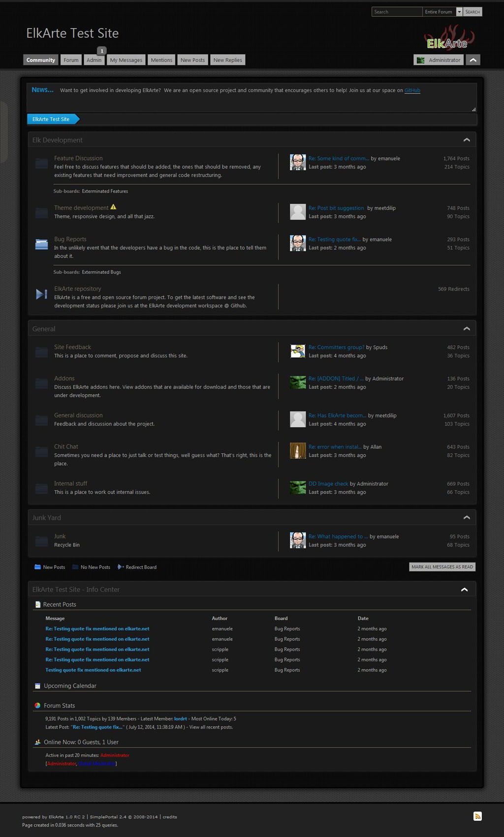Open the SimplePortal 2.4 footer link
The height and width of the screenshot is (837, 504).
click(x=108, y=817)
